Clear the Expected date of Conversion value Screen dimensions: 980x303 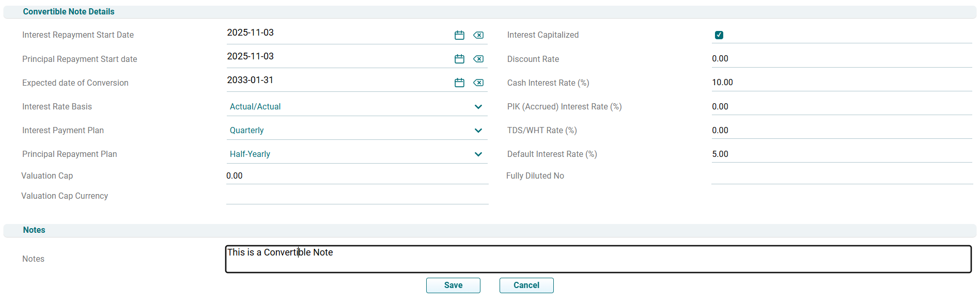(478, 83)
